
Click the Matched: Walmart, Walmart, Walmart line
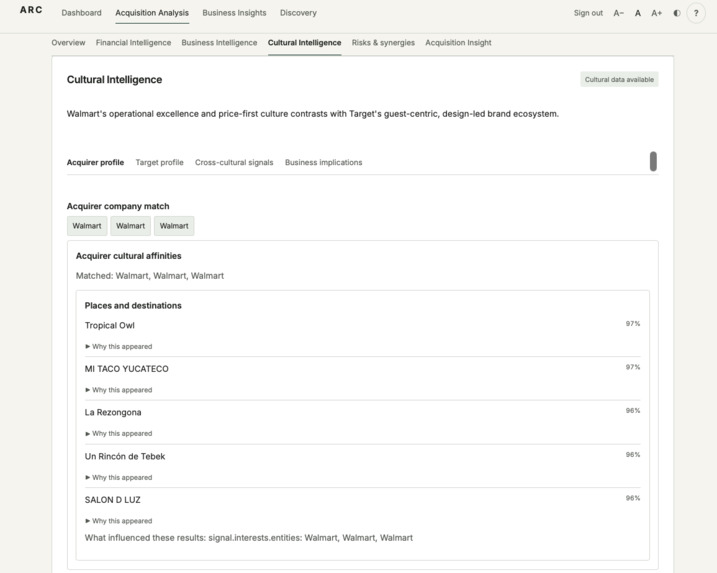point(150,276)
